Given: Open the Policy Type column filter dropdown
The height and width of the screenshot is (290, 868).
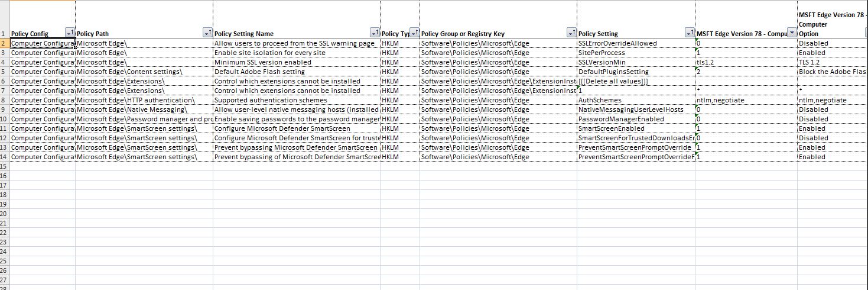Looking at the screenshot, I should click(415, 33).
